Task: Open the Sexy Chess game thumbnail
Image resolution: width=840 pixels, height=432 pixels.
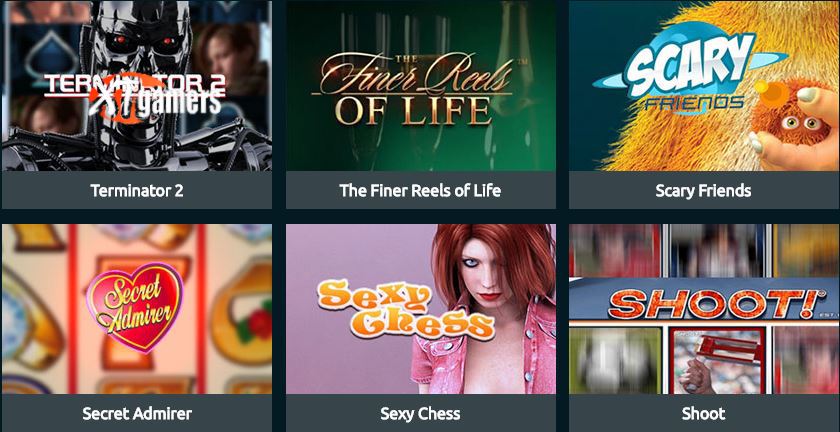Action: [421, 309]
